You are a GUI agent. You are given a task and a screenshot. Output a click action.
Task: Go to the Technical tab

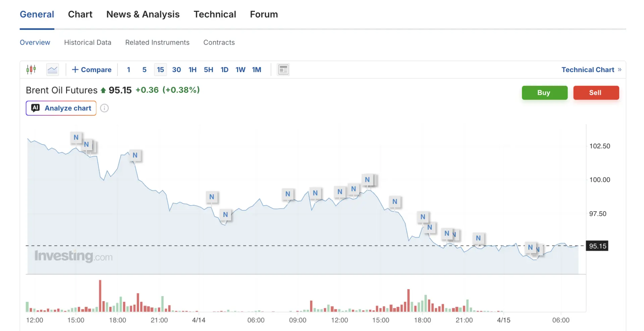tap(215, 14)
